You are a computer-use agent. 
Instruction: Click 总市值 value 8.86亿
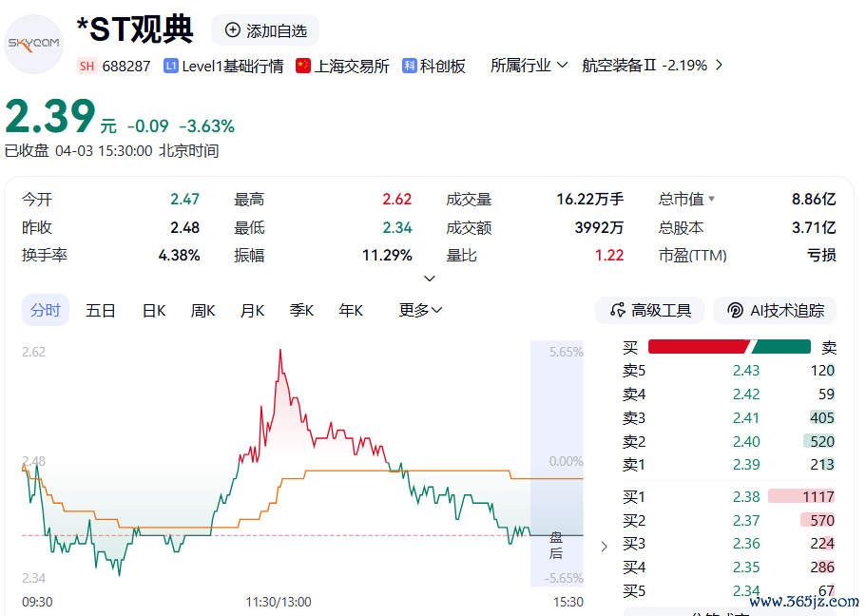tap(814, 199)
